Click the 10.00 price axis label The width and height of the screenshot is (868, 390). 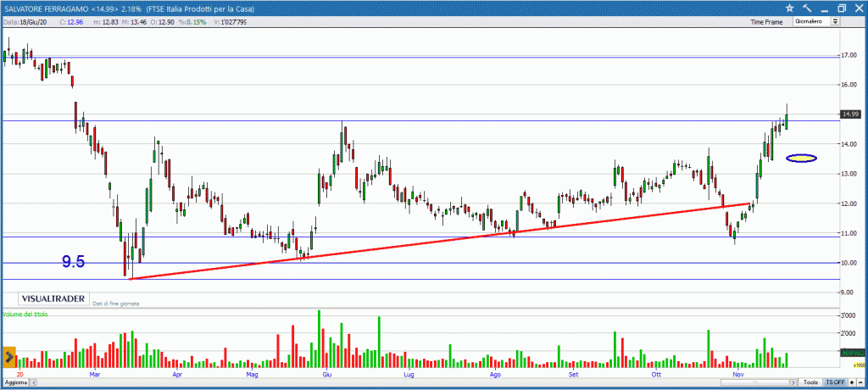tap(850, 263)
